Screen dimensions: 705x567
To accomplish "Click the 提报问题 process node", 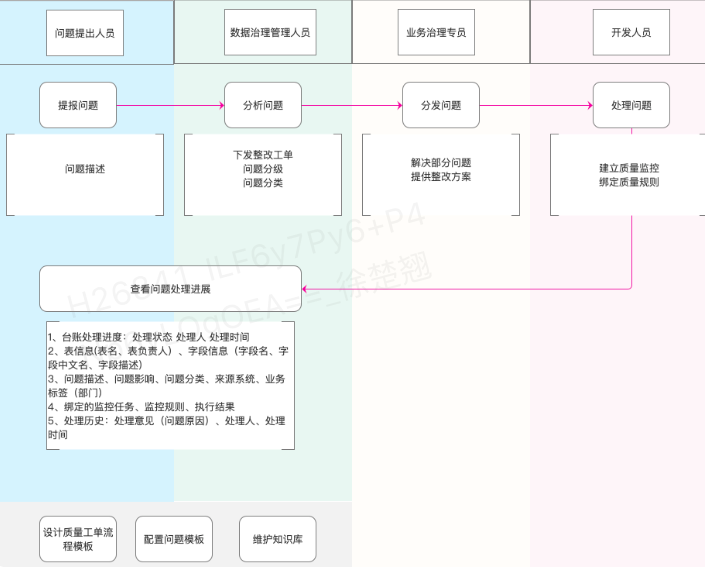I will point(78,105).
